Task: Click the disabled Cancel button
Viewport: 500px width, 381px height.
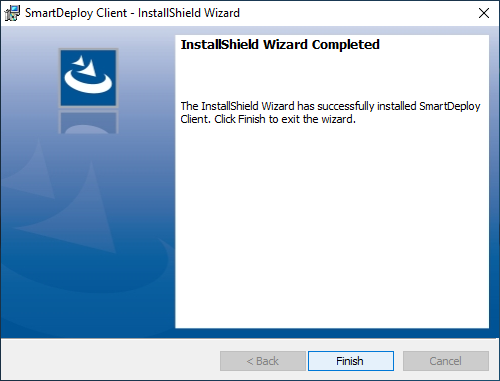Action: tap(446, 361)
